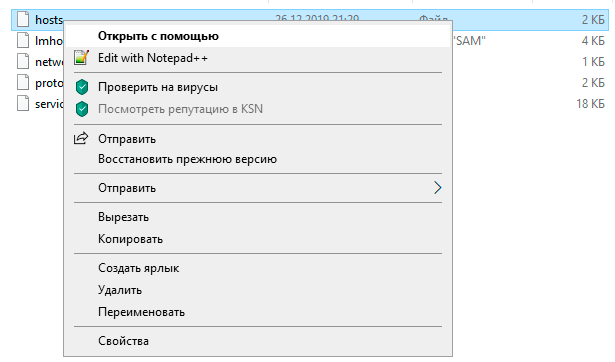Select 'Переименовать' menu entry
The width and height of the screenshot is (615, 362).
point(258,312)
